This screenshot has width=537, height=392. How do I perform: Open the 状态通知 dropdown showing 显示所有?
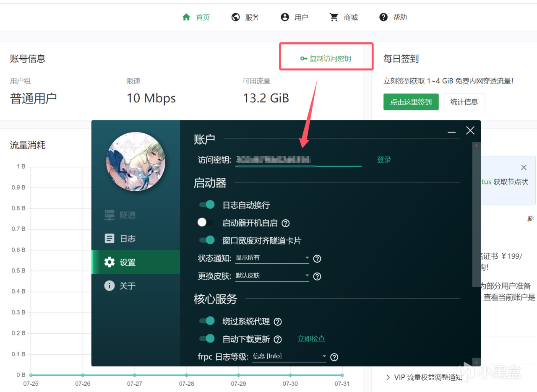coord(272,258)
